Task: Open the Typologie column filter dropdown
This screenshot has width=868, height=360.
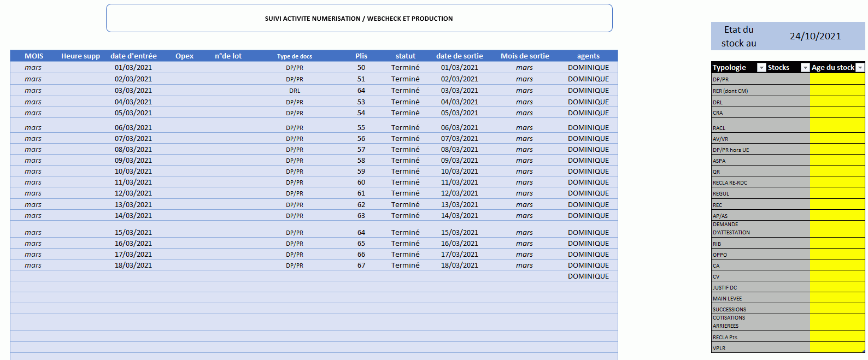Action: click(x=761, y=68)
